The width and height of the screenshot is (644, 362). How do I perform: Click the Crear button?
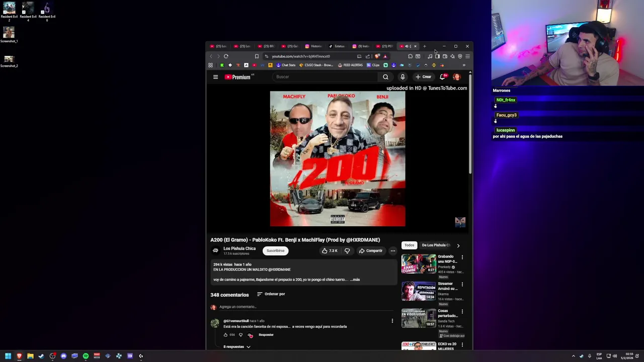pos(423,77)
